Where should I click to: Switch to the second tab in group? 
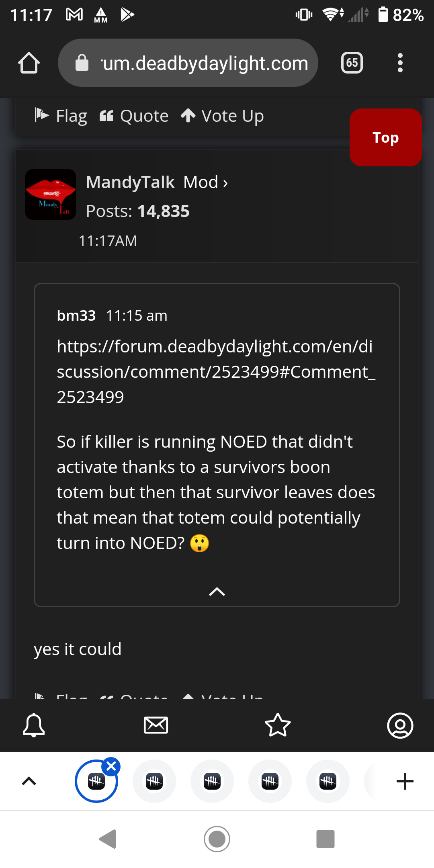click(x=154, y=781)
